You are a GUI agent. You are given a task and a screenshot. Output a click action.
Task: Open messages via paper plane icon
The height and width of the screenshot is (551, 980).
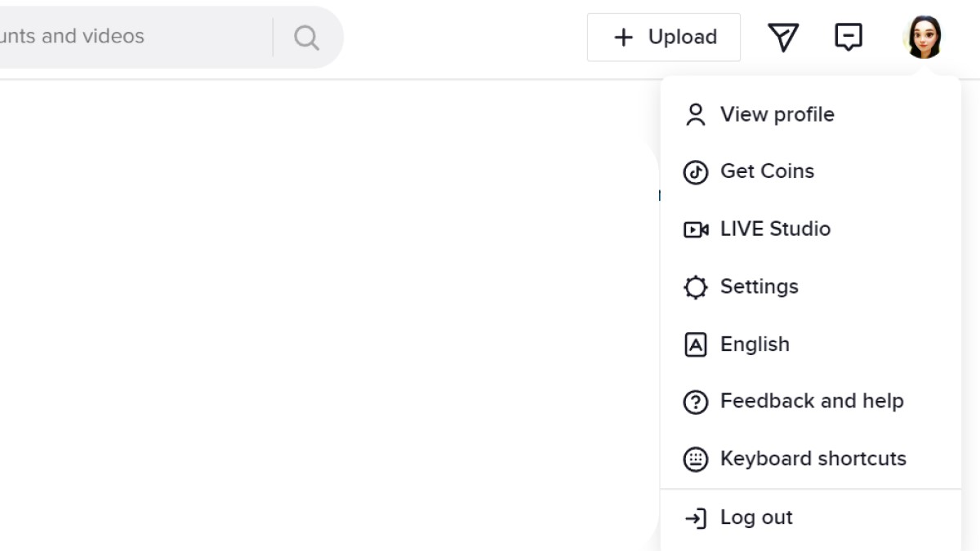783,37
